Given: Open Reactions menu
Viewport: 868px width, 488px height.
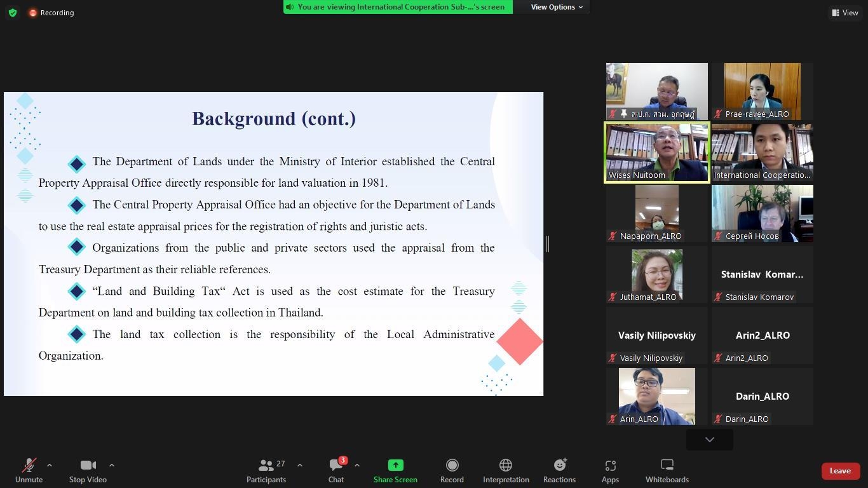Looking at the screenshot, I should (x=559, y=471).
